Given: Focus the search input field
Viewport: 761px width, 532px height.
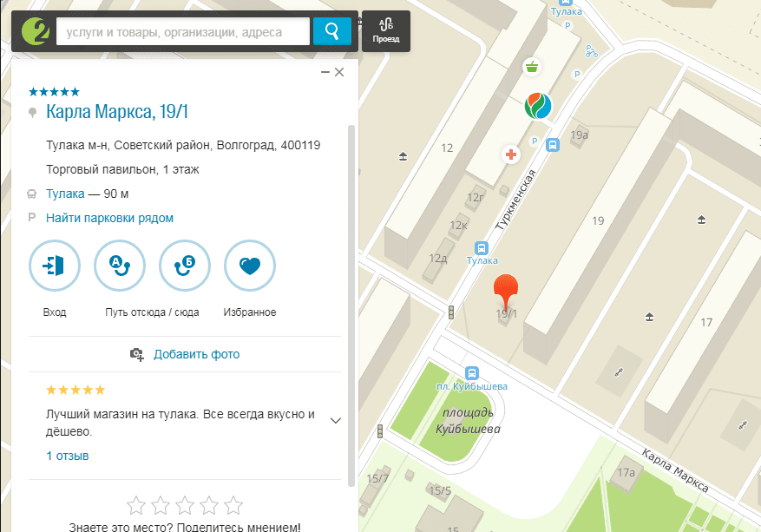Looking at the screenshot, I should 182,32.
